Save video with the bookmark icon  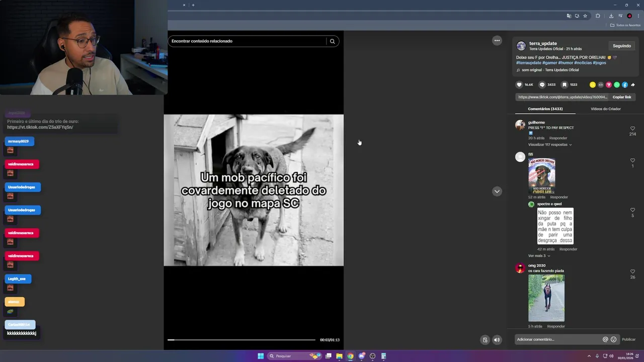565,84
